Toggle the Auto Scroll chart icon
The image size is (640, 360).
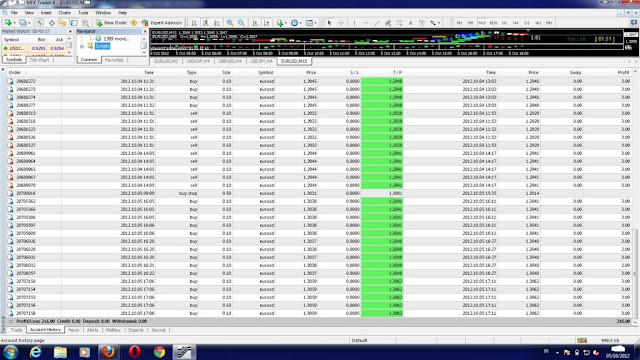(x=255, y=23)
